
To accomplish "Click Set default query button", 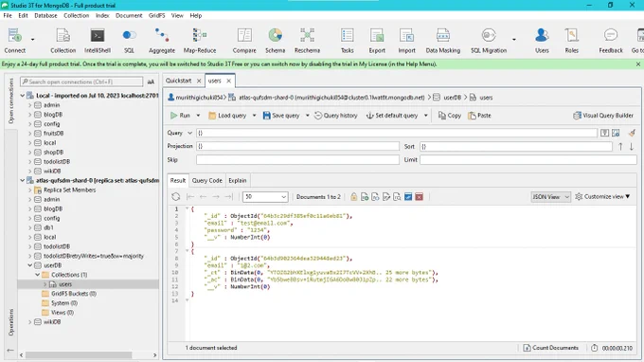I will 392,116.
